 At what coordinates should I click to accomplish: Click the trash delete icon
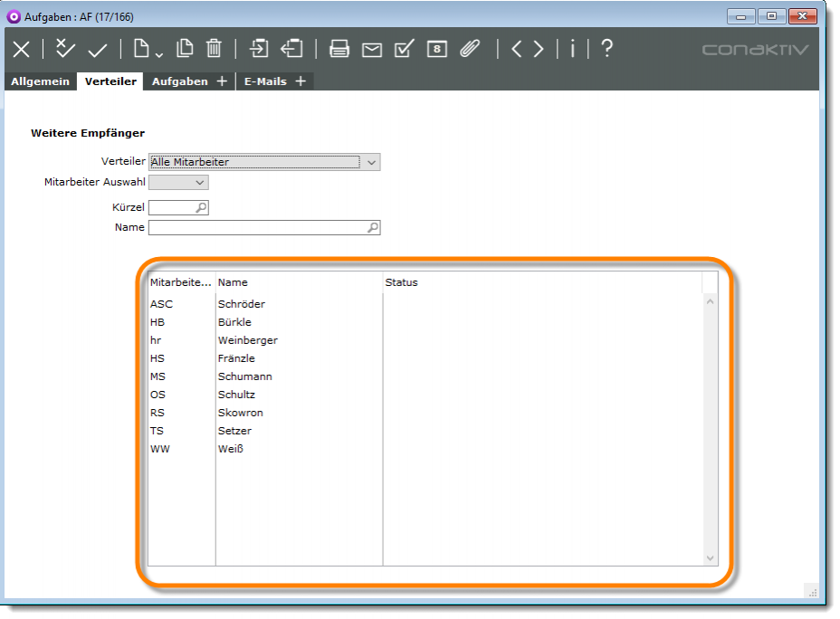tap(214, 49)
